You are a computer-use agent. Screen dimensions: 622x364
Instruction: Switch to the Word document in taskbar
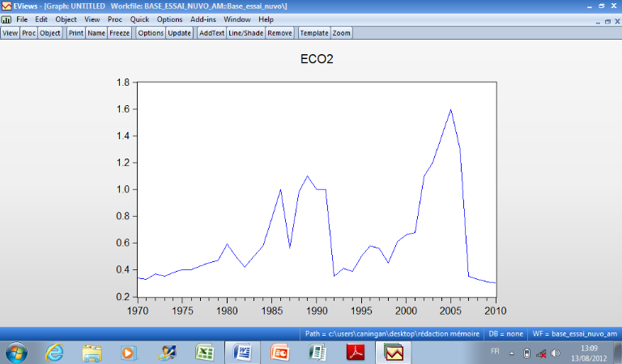coord(242,353)
